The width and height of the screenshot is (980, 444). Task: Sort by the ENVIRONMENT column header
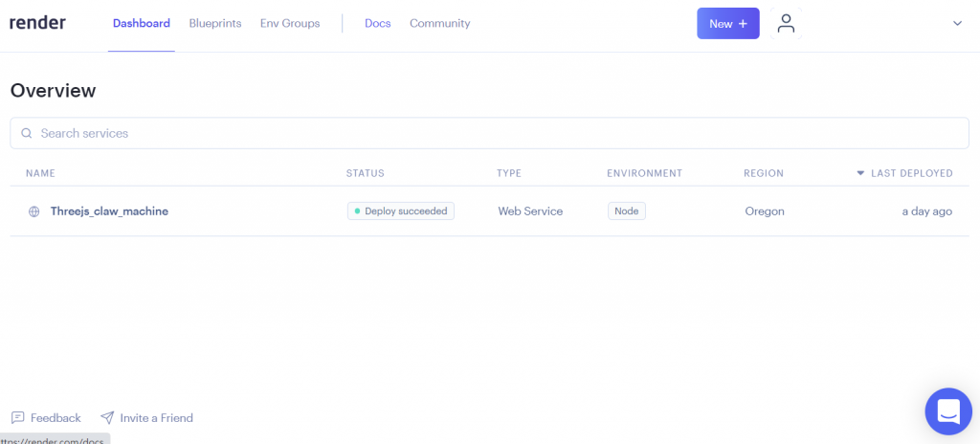(644, 173)
